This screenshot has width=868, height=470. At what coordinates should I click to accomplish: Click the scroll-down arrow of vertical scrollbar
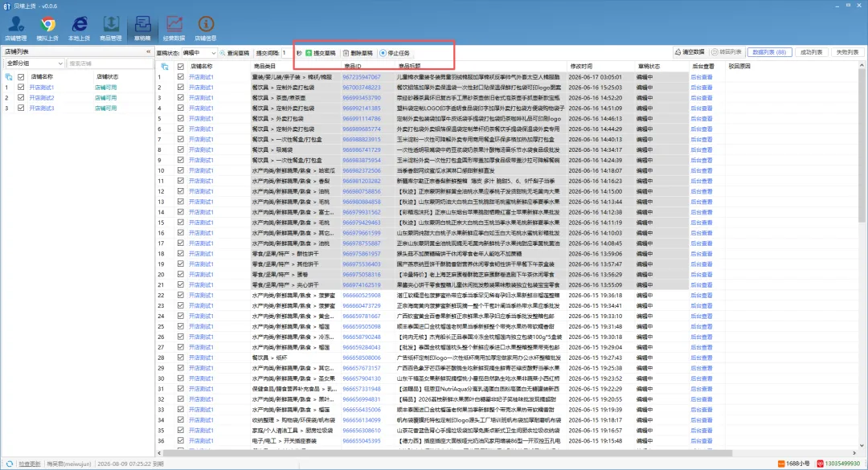862,446
